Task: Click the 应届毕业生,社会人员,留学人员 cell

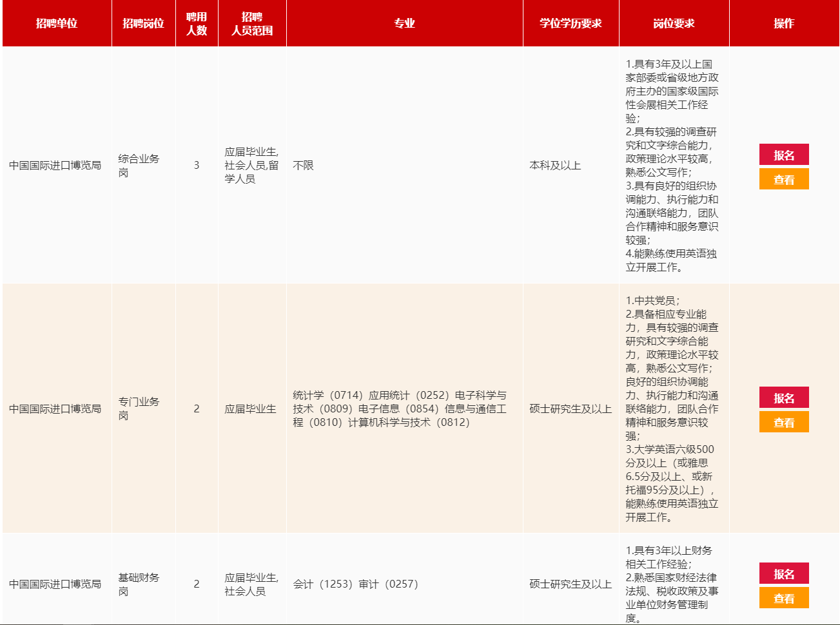Action: pyautogui.click(x=252, y=166)
